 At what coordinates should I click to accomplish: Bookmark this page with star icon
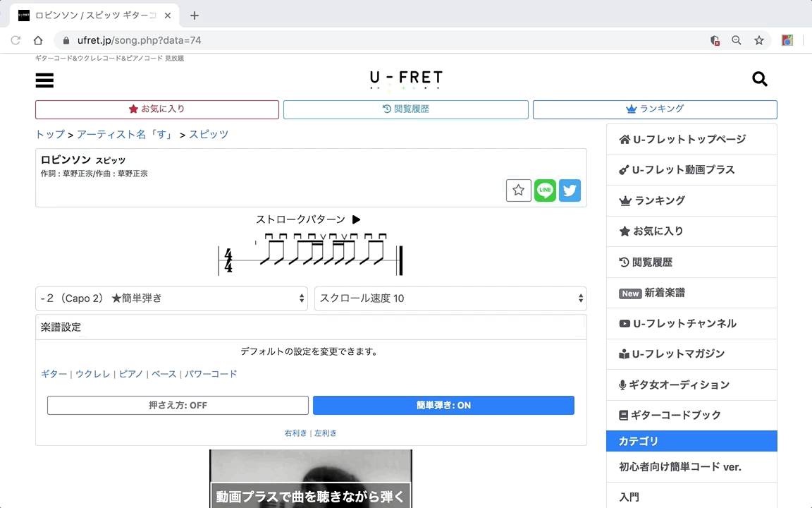point(758,40)
